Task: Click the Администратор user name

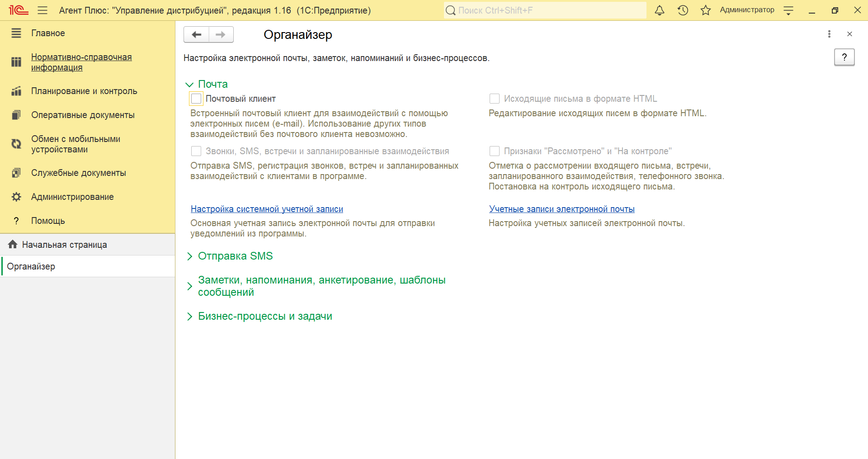Action: [747, 10]
